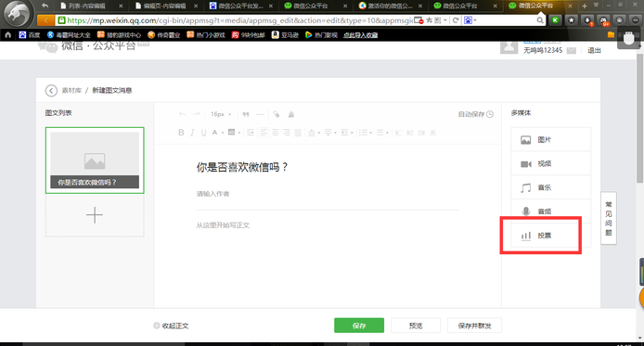This screenshot has height=346, width=644.
Task: Clear formatting with the eraser icon
Action: pyautogui.click(x=277, y=114)
